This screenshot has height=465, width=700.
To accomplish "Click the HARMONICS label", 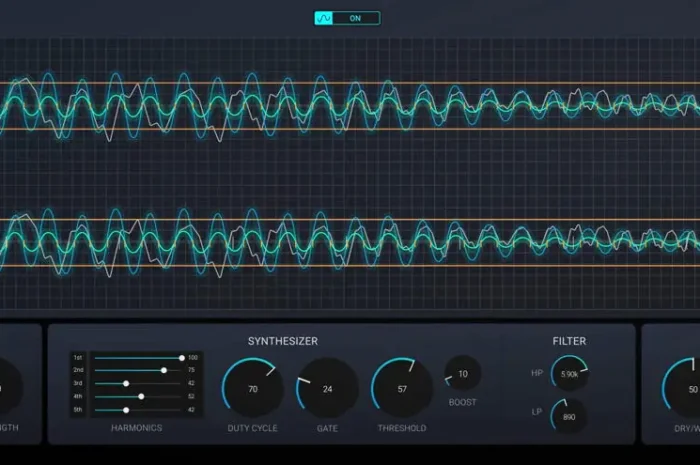I will (137, 428).
